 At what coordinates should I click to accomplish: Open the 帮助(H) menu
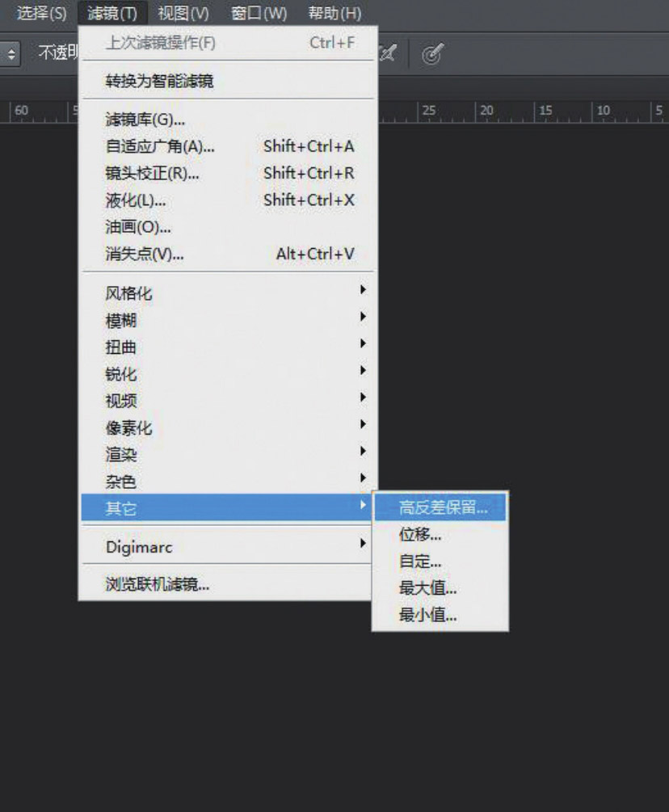click(335, 13)
